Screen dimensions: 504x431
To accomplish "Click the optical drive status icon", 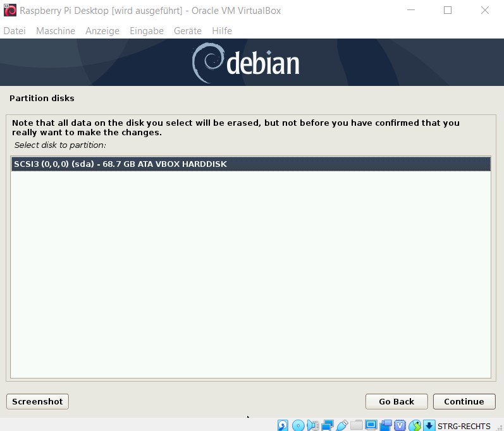I will (x=298, y=425).
